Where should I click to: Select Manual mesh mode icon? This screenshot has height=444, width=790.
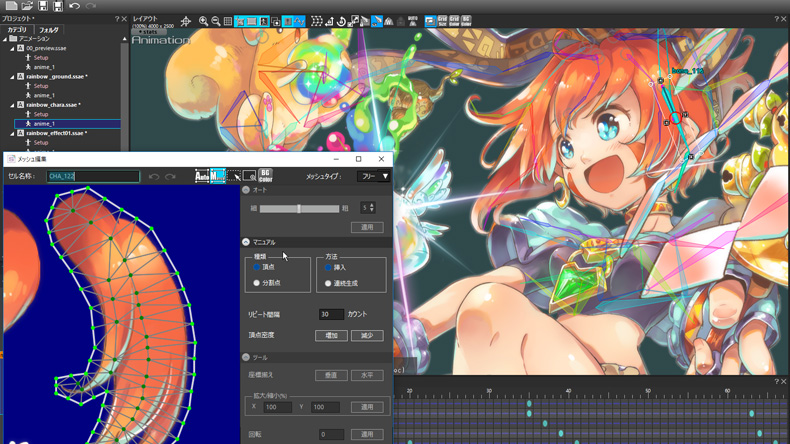(218, 176)
